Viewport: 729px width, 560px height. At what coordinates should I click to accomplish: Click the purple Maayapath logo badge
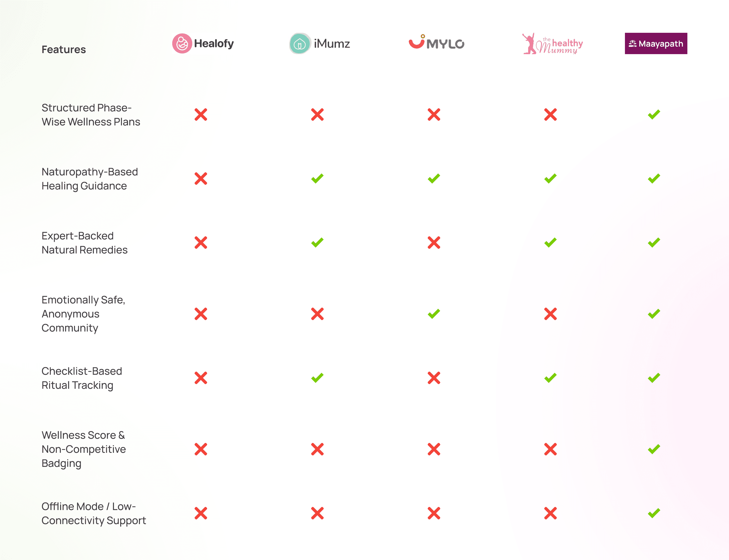click(656, 43)
